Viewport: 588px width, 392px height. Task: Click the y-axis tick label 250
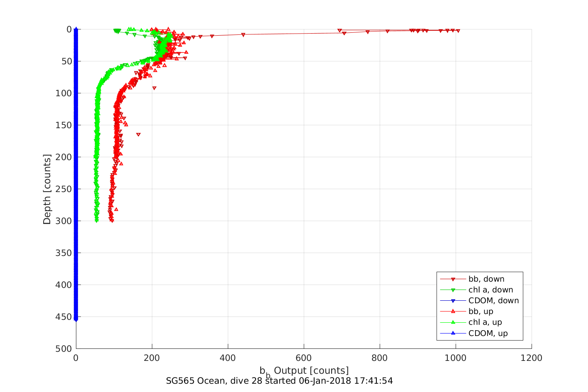click(64, 189)
